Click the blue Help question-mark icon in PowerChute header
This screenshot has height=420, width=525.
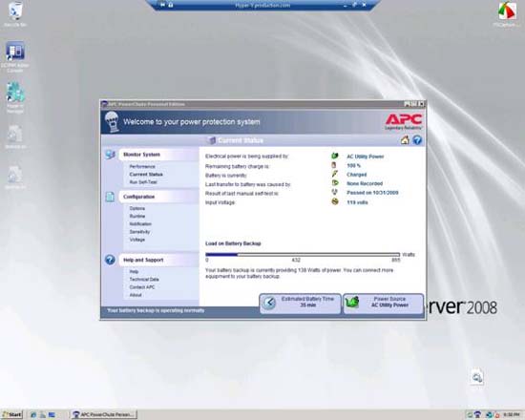pos(417,140)
